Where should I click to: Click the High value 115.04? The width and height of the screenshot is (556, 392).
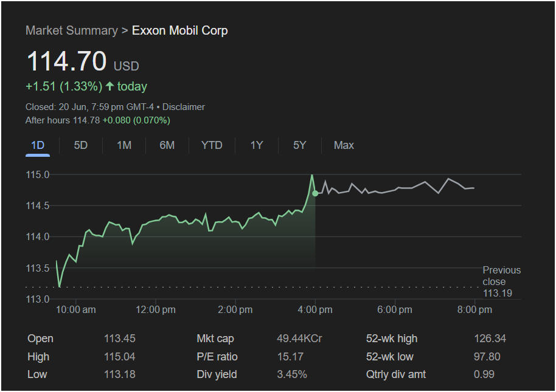[x=119, y=357]
